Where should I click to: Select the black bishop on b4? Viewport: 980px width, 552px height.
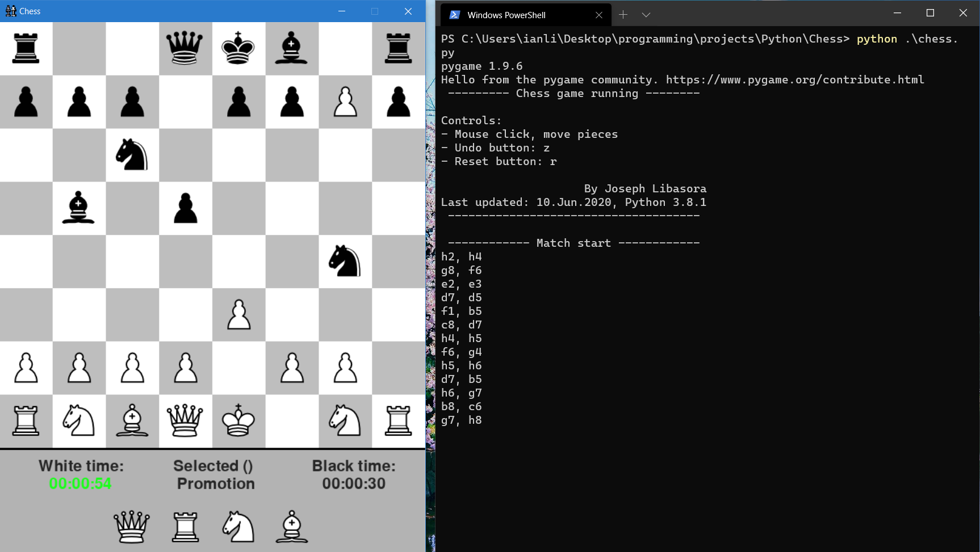click(x=79, y=208)
